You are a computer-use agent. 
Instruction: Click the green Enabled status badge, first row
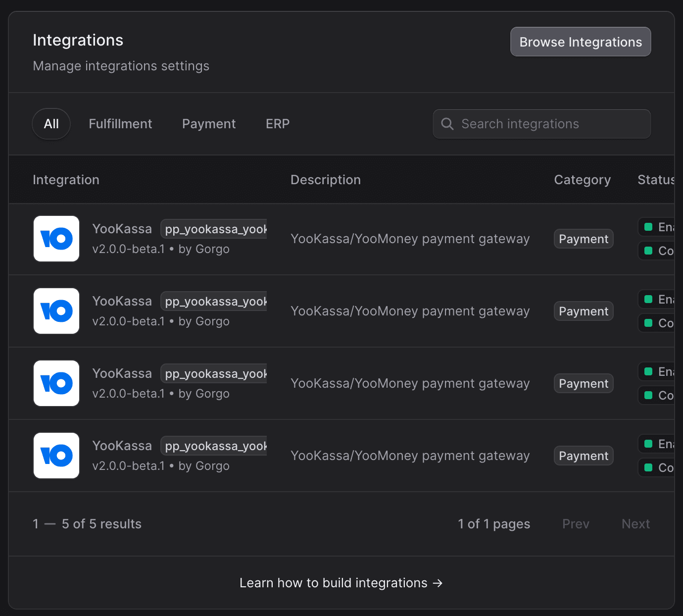pos(656,227)
